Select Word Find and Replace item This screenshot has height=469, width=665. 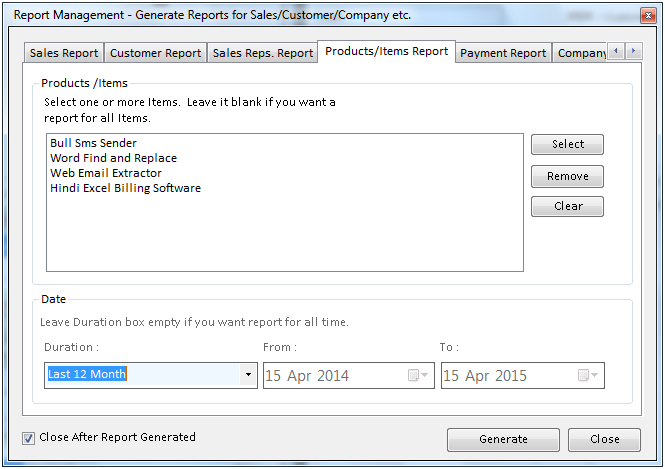(113, 158)
